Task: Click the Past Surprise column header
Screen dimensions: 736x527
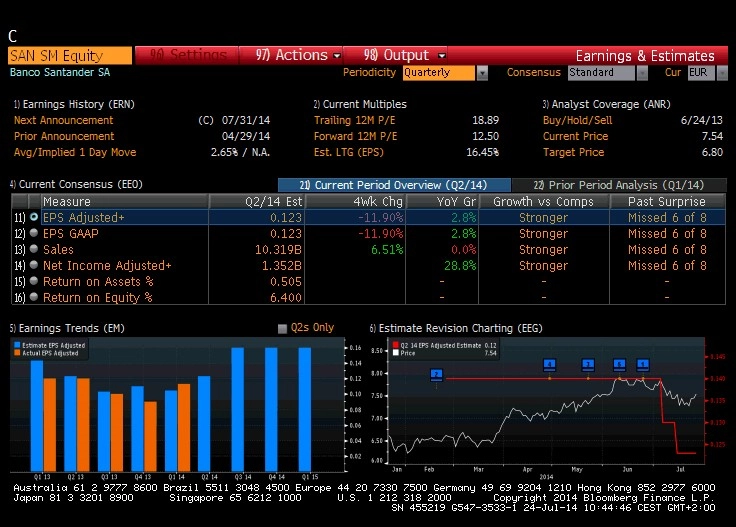Action: tap(667, 202)
